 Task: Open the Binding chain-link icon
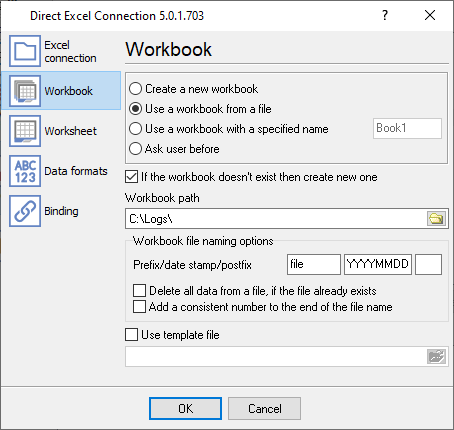click(25, 211)
